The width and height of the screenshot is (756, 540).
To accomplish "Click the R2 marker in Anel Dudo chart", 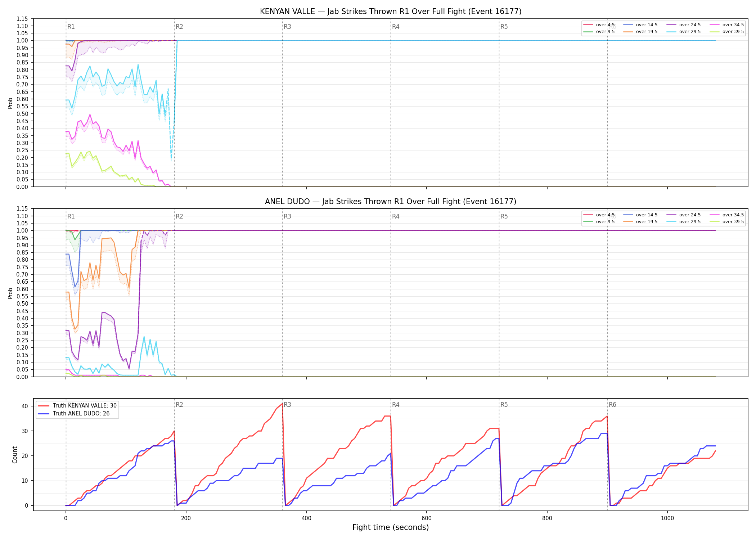I will (179, 216).
